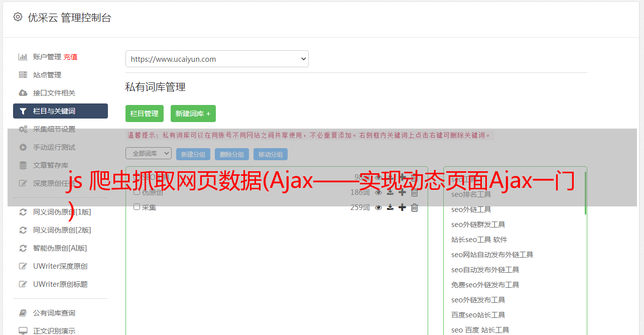Select keyword seo外链群发工具

point(478,225)
